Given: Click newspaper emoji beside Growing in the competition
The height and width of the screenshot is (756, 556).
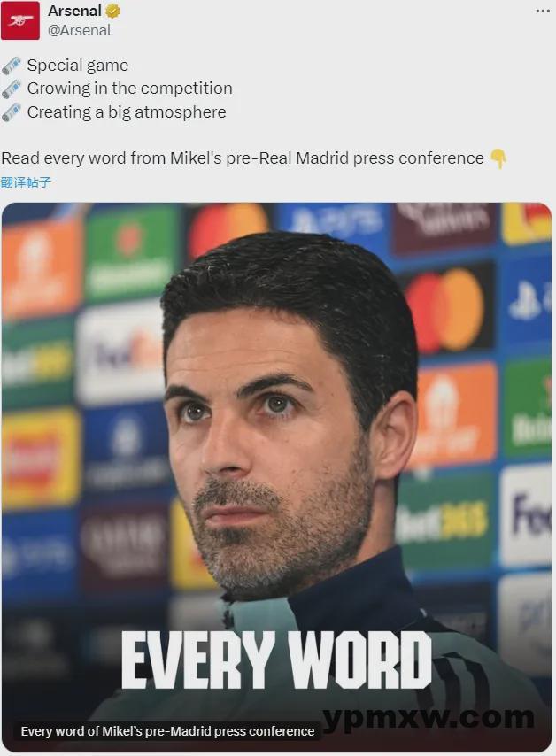Looking at the screenshot, I should point(12,89).
